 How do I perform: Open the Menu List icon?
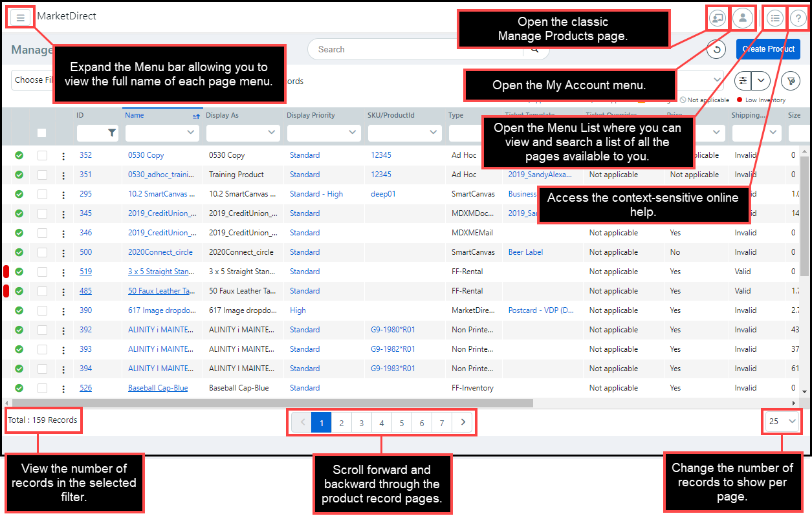pyautogui.click(x=775, y=18)
